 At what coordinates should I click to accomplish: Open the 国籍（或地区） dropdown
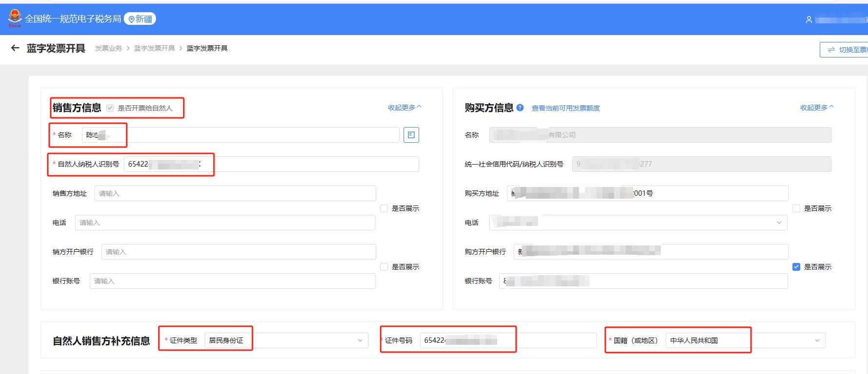click(x=745, y=340)
